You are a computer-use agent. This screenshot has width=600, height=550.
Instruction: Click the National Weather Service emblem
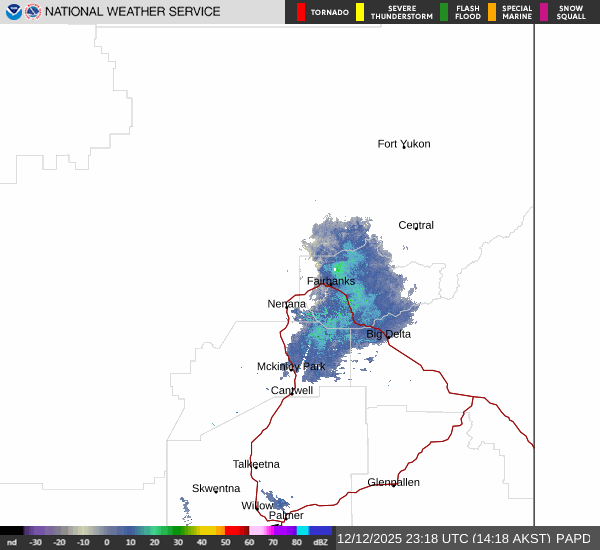33,12
